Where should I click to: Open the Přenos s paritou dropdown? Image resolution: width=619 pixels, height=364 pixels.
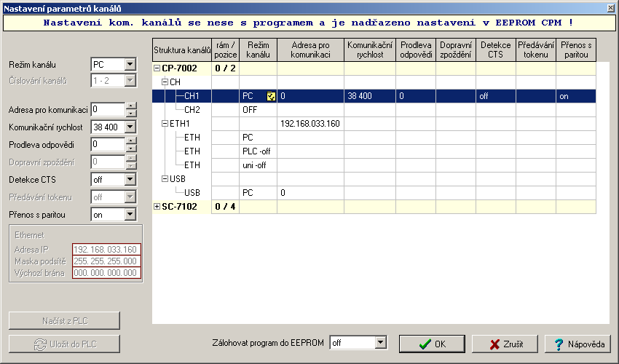(130, 214)
